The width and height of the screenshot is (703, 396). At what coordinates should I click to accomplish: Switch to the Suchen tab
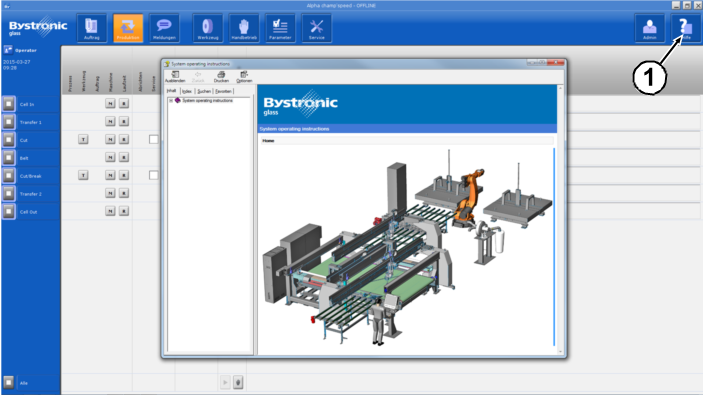[x=204, y=91]
